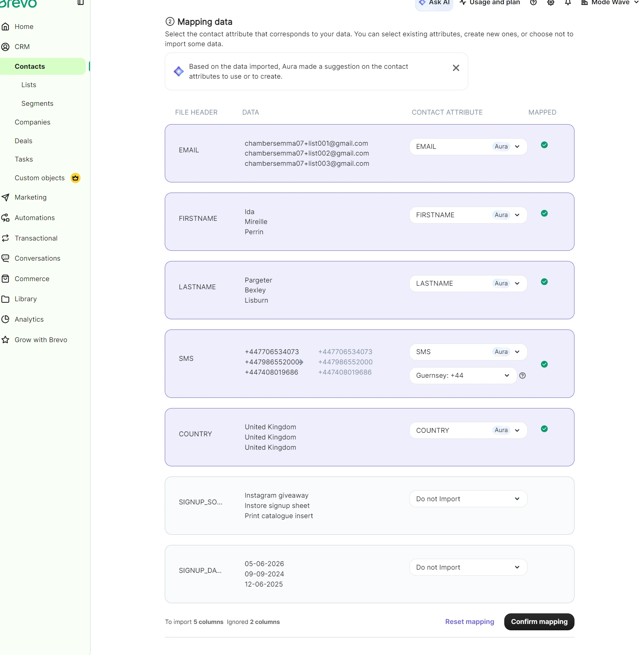Click the Conversations chat icon

click(5, 258)
